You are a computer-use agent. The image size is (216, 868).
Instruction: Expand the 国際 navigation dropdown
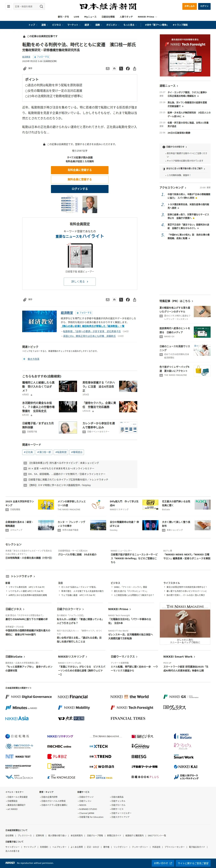point(99,25)
